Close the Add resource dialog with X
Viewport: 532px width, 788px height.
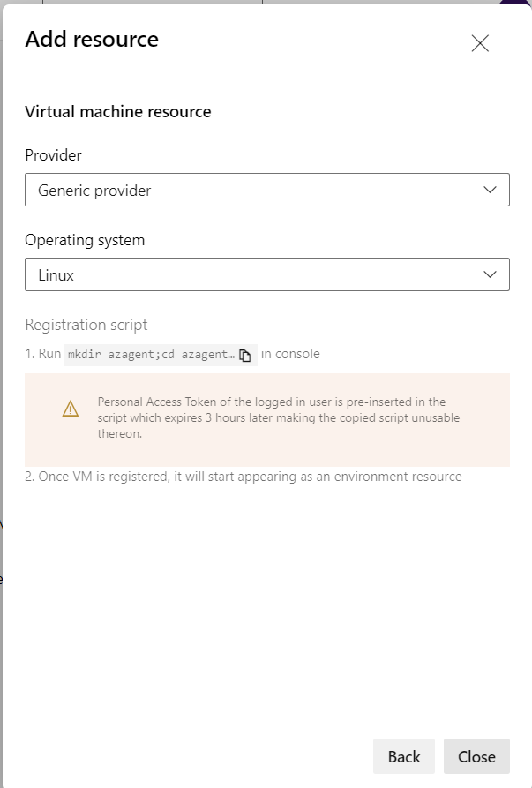pyautogui.click(x=480, y=43)
